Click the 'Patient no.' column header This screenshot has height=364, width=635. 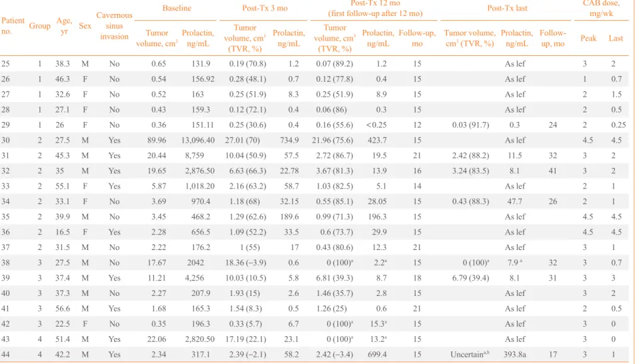pyautogui.click(x=13, y=25)
